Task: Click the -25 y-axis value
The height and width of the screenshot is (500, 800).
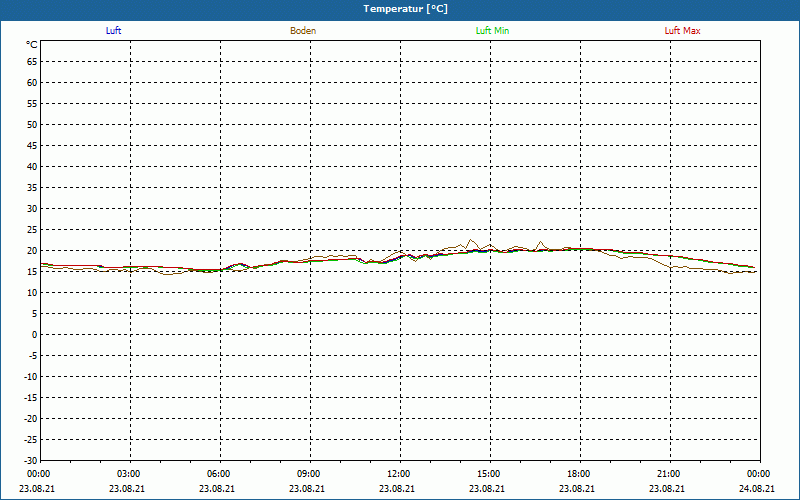Action: click(31, 439)
